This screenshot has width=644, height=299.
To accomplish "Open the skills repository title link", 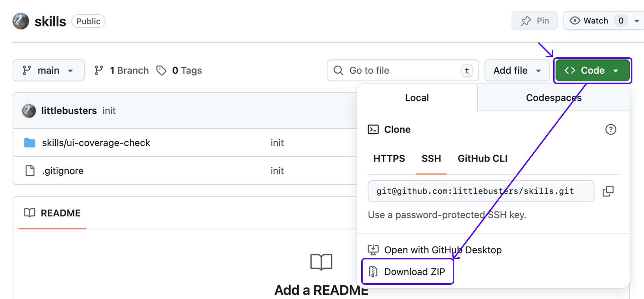I will click(50, 22).
